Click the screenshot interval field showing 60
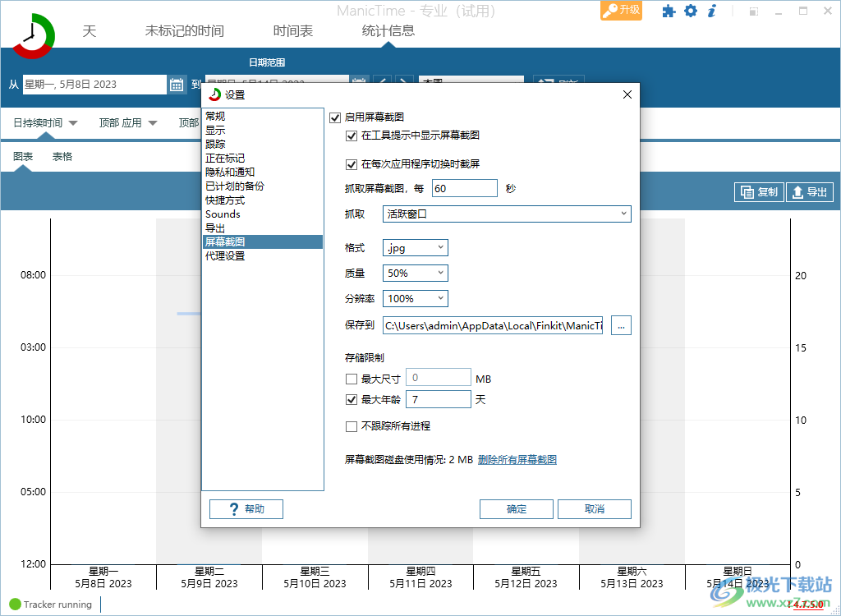This screenshot has height=616, width=841. pos(465,188)
